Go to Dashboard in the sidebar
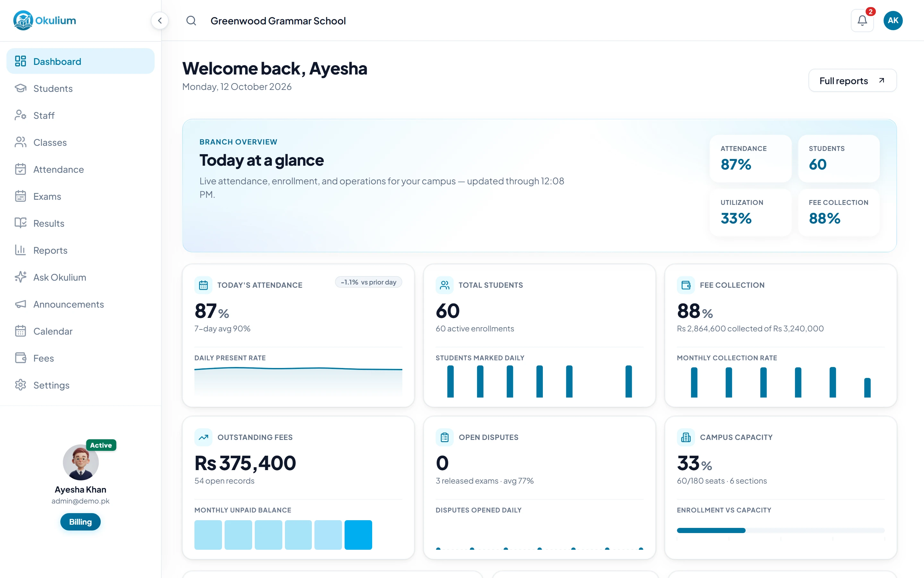The height and width of the screenshot is (578, 924). pyautogui.click(x=81, y=61)
